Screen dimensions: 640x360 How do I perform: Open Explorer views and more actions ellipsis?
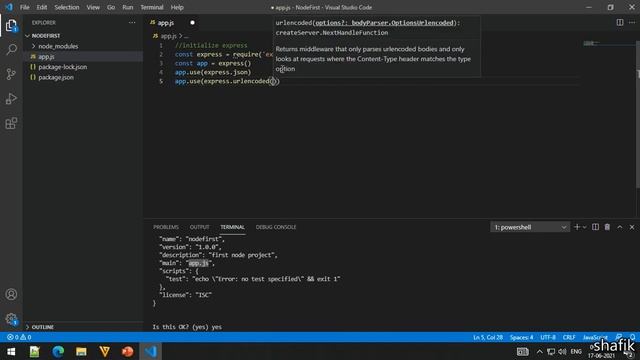pos(132,22)
